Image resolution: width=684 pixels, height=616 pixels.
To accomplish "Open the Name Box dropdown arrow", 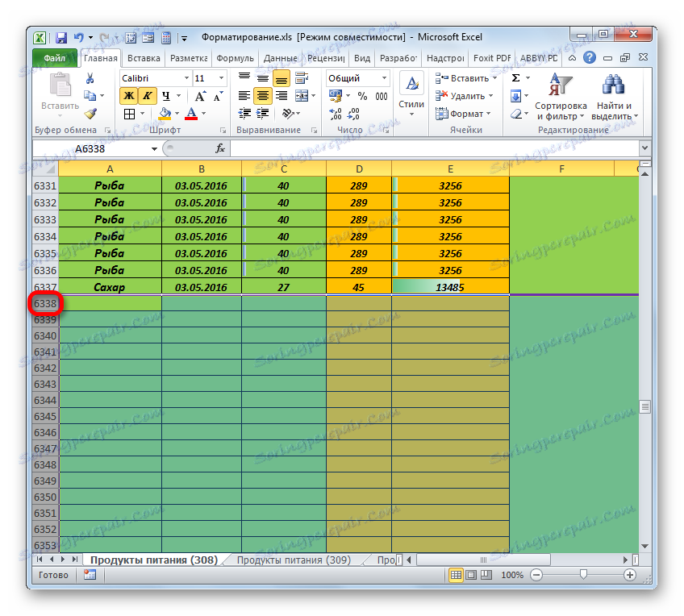I will click(x=154, y=149).
